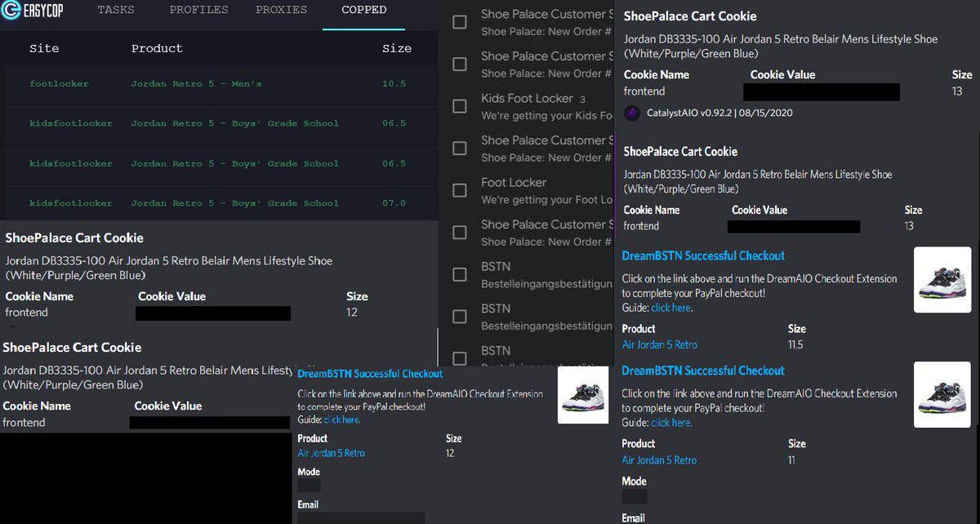Tick the checkbox for Kids Foot Locker email
980x524 pixels.
coord(460,106)
